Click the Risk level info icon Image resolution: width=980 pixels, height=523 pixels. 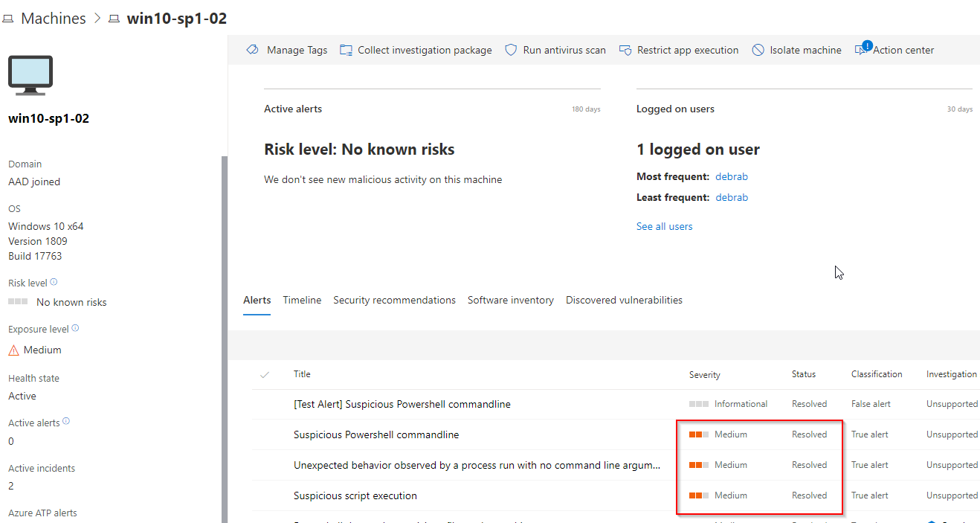point(54,283)
